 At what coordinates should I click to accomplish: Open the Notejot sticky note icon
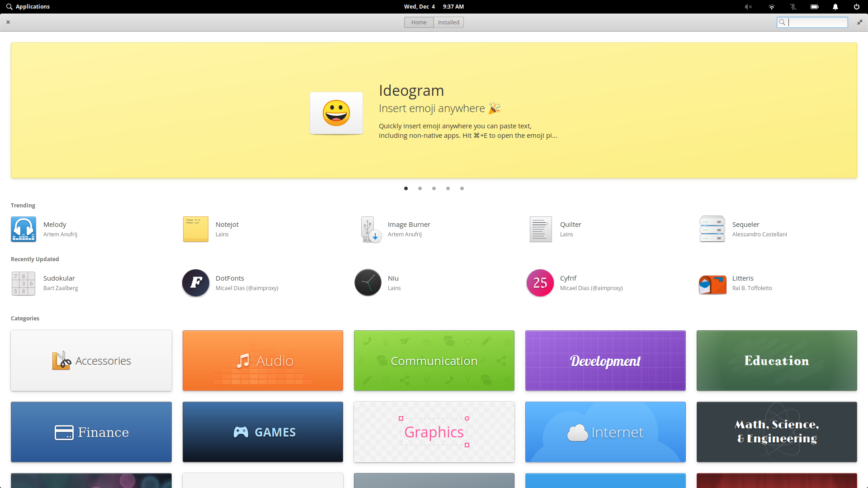point(196,229)
